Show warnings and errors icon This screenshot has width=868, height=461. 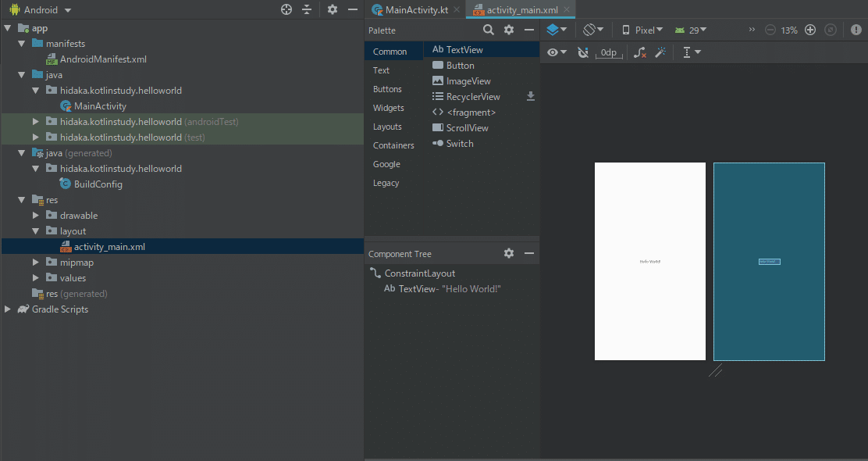click(x=856, y=30)
